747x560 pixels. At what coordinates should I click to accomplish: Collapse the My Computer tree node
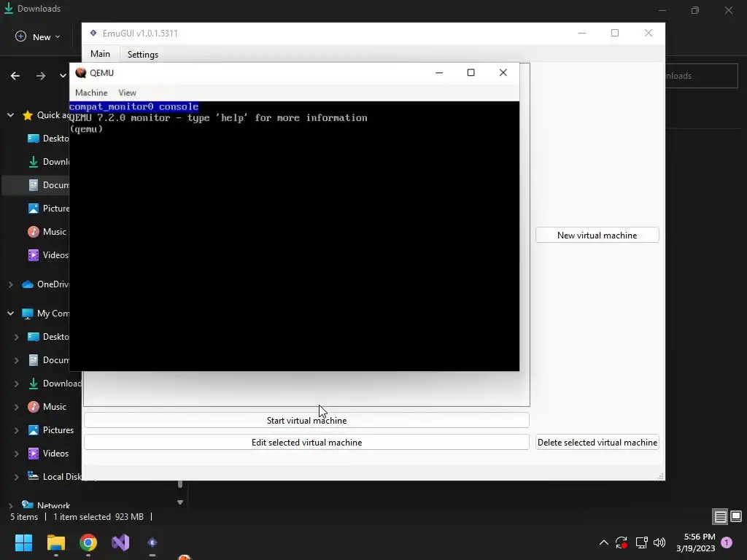click(x=10, y=314)
